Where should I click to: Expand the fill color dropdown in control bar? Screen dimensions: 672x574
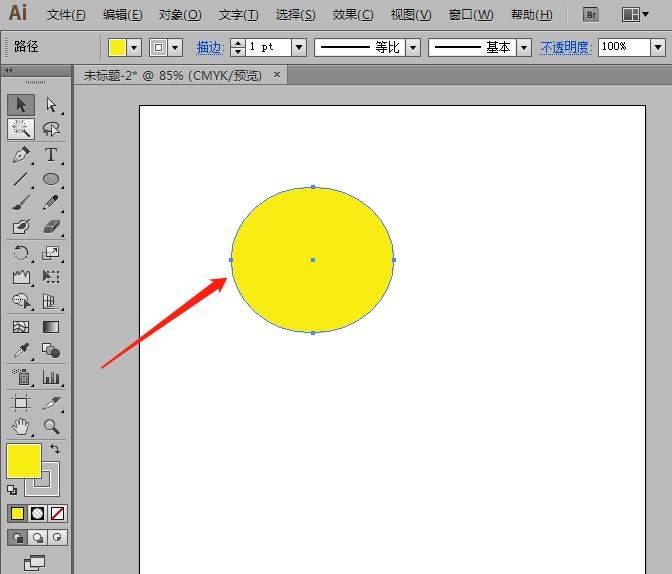(134, 47)
